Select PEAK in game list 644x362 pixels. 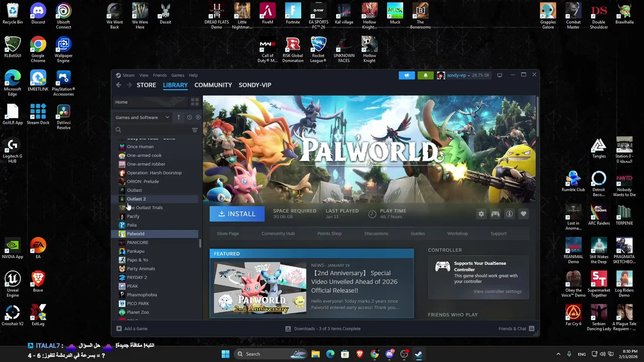coord(132,286)
